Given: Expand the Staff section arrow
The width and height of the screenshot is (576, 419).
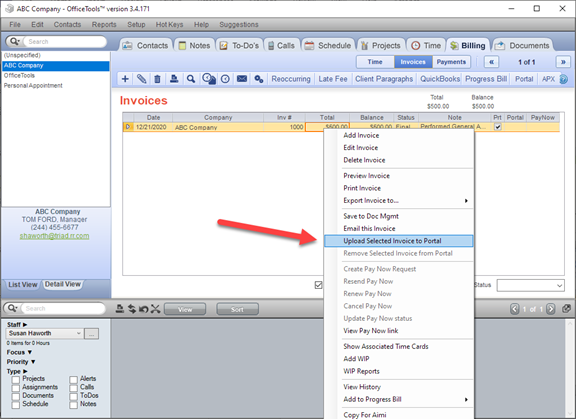Looking at the screenshot, I should tap(25, 325).
